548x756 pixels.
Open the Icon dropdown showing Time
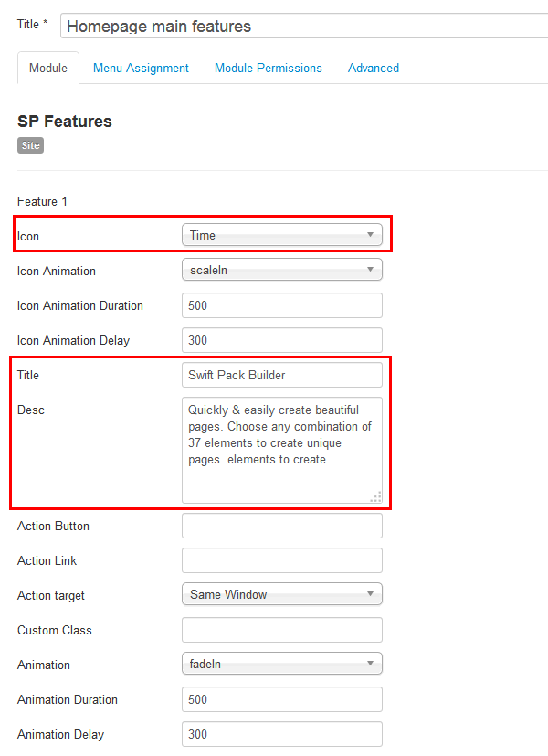(281, 235)
